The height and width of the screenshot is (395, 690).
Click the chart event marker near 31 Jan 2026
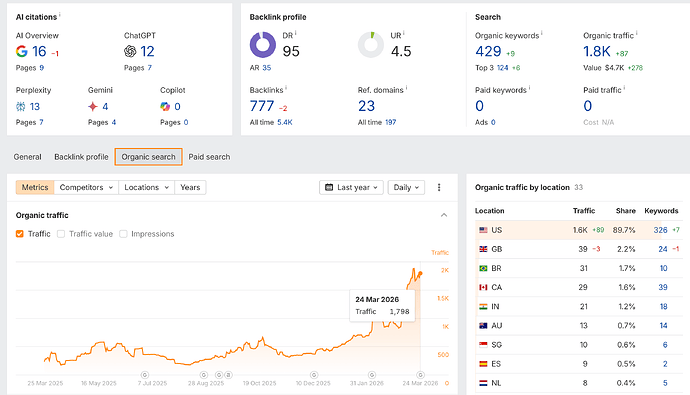point(372,375)
